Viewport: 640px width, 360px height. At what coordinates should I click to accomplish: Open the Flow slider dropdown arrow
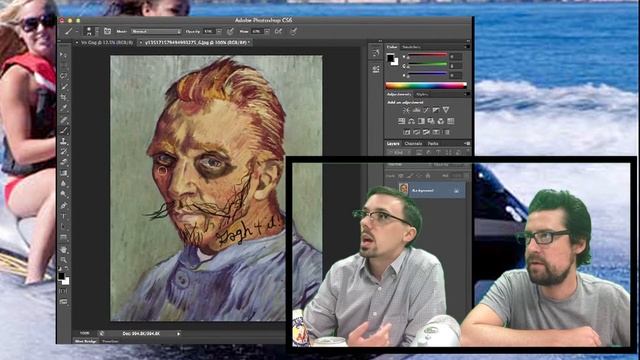point(267,31)
